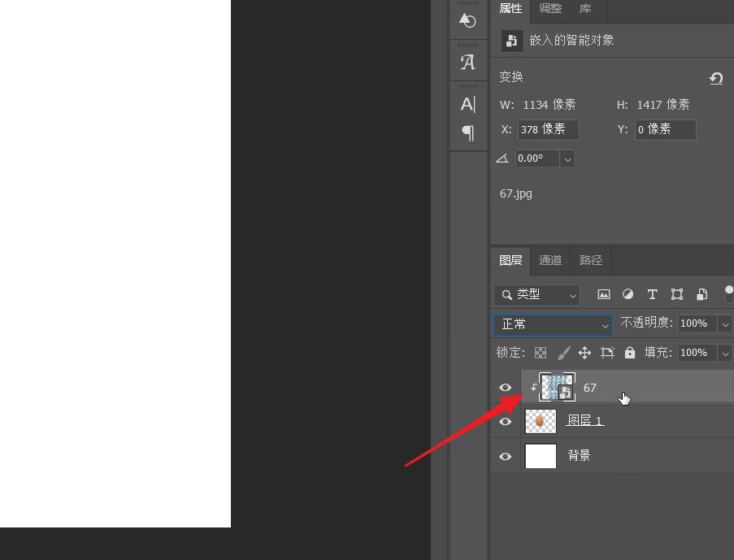Select the layer name 67
The width and height of the screenshot is (734, 560).
pos(590,388)
